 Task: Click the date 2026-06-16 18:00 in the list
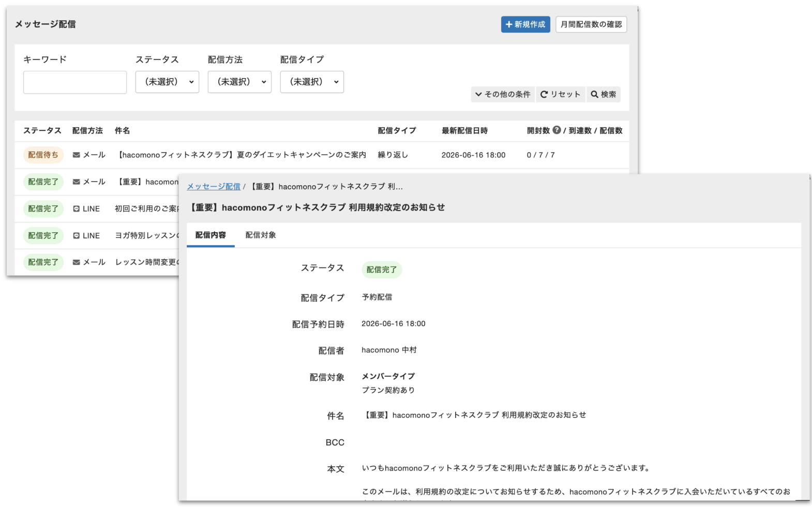(473, 155)
